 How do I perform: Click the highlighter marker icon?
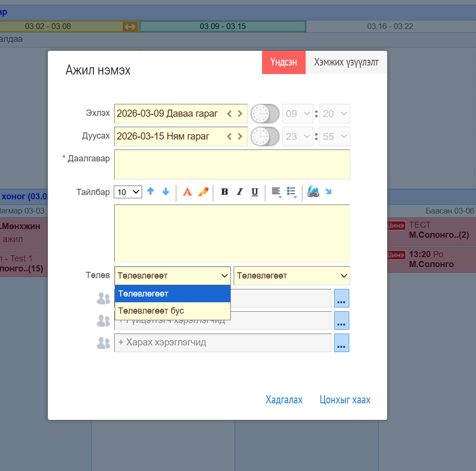[203, 192]
